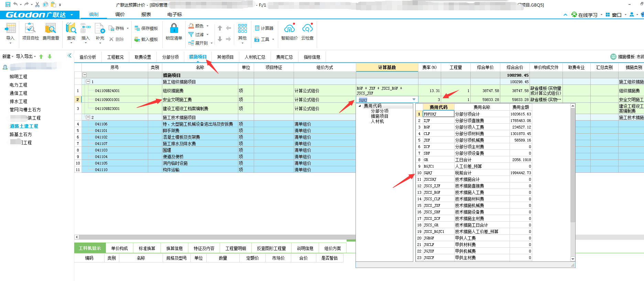Click the undo arrow icon

(x=15, y=4)
